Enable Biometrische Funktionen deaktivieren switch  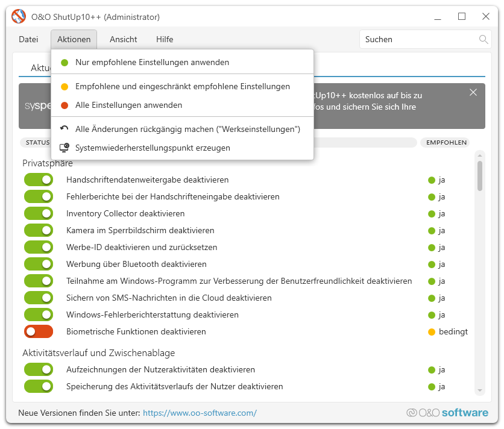pos(39,331)
